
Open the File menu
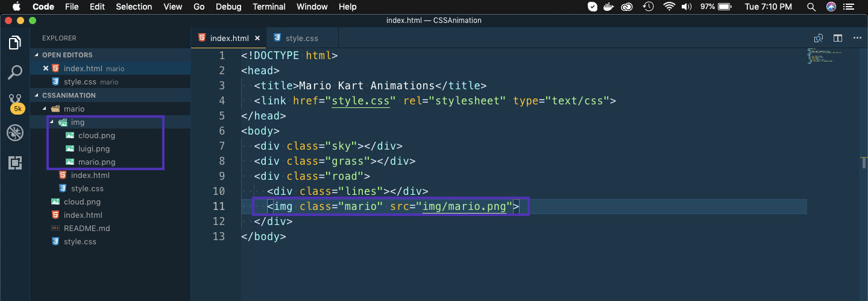pos(72,7)
